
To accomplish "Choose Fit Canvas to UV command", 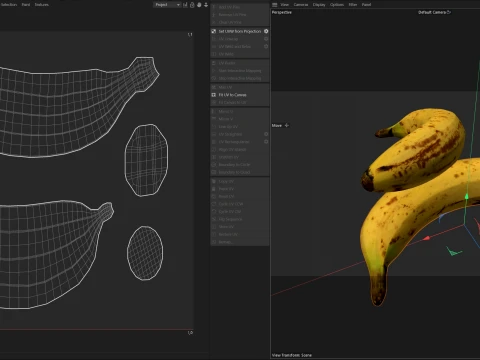I will pos(240,103).
